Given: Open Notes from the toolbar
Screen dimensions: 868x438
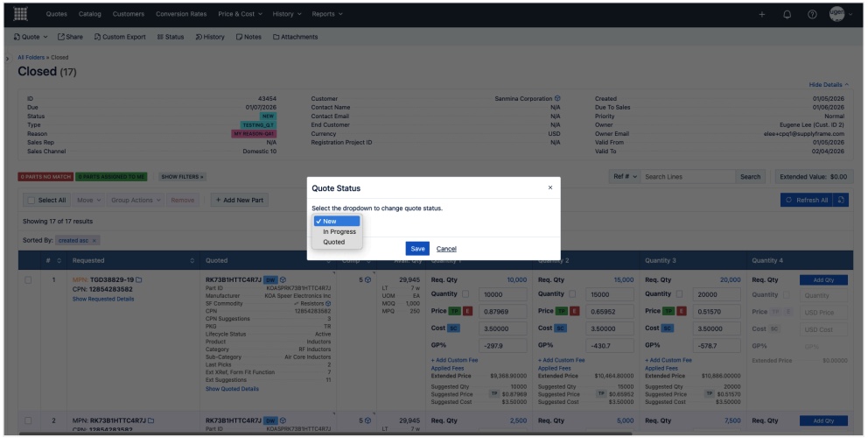Looking at the screenshot, I should coord(248,37).
